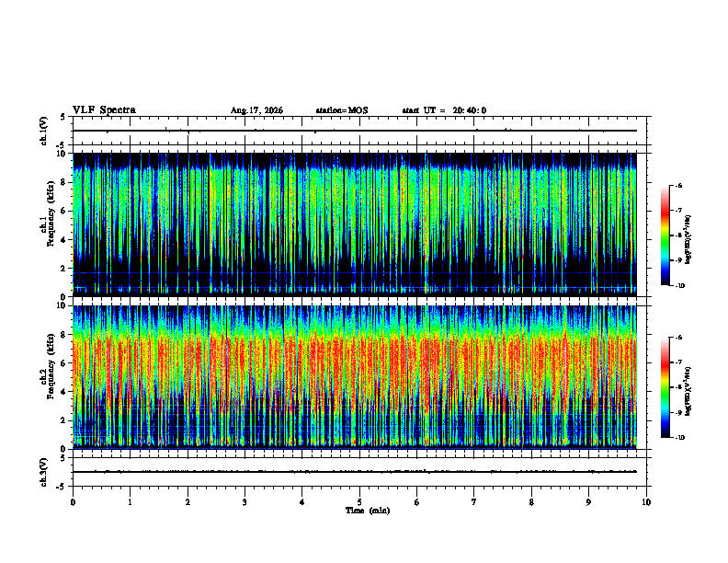The image size is (728, 563).
Task: Select the 5 tick on the time axis
Action: click(x=359, y=502)
